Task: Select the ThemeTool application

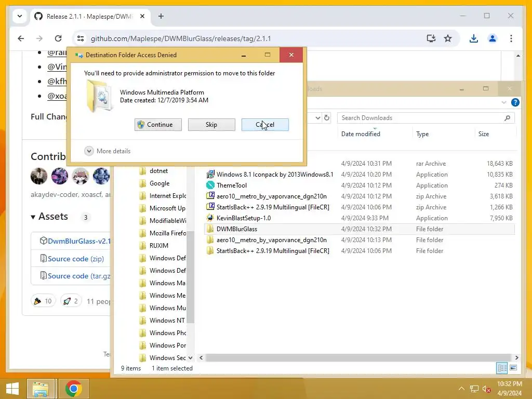Action: (360, 185)
